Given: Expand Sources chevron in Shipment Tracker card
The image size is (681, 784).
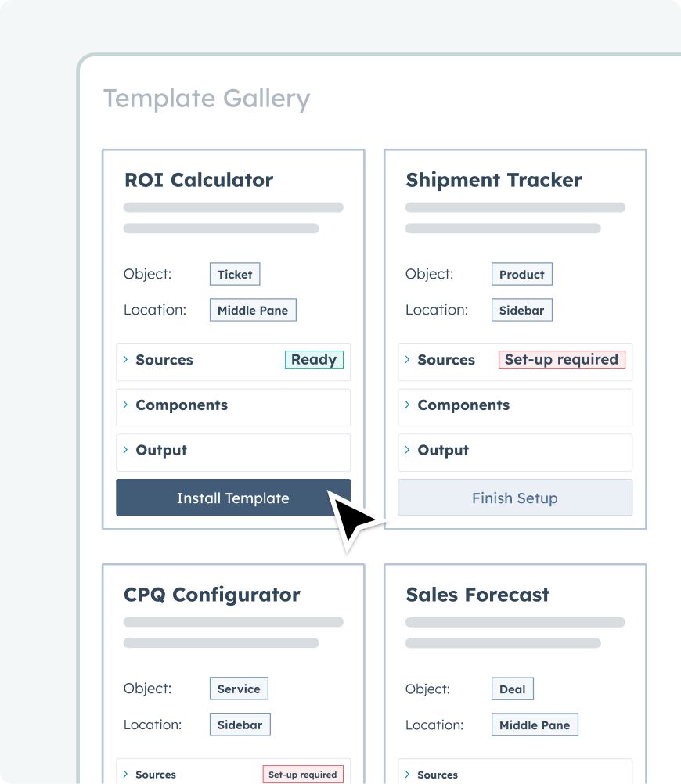Looking at the screenshot, I should point(407,360).
